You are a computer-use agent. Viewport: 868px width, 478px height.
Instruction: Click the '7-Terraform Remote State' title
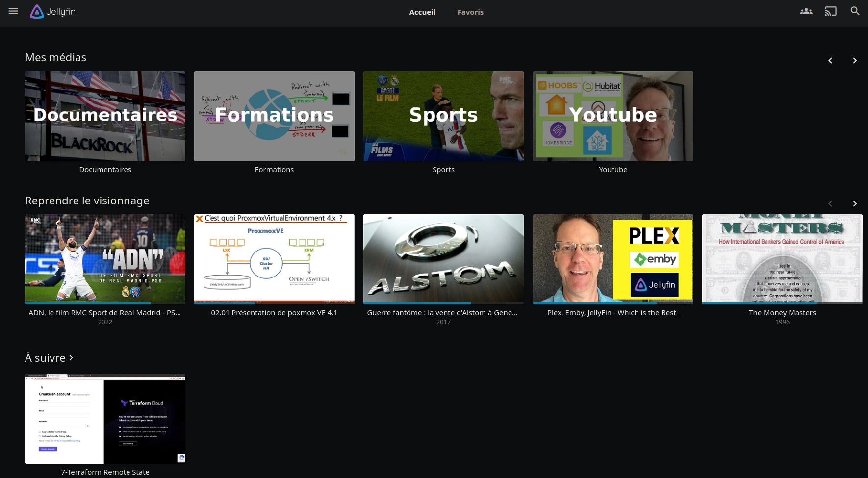click(105, 472)
